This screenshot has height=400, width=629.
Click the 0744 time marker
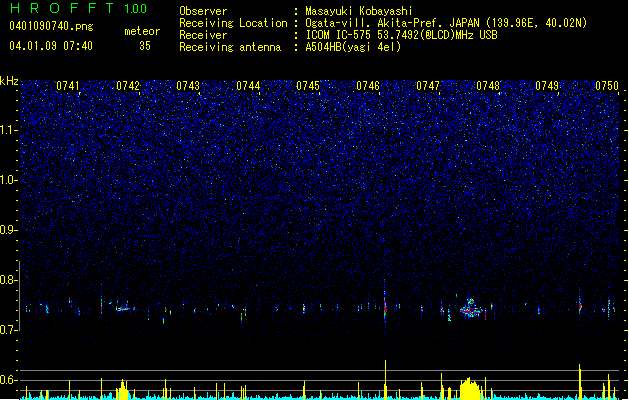pos(248,86)
